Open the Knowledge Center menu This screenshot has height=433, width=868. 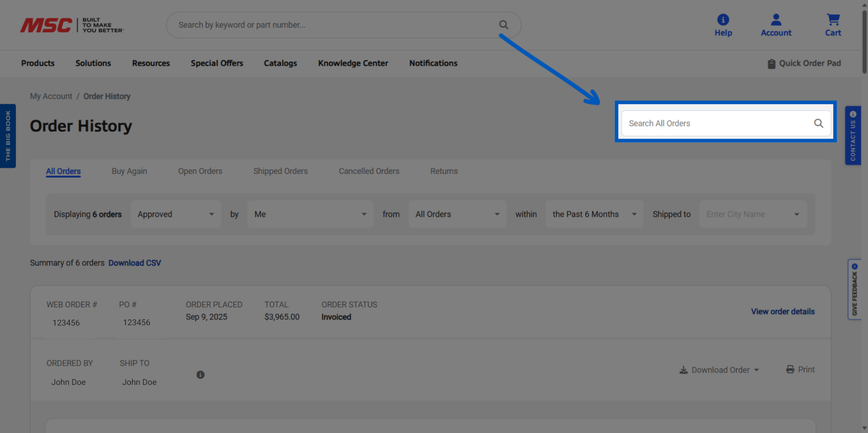click(x=353, y=63)
